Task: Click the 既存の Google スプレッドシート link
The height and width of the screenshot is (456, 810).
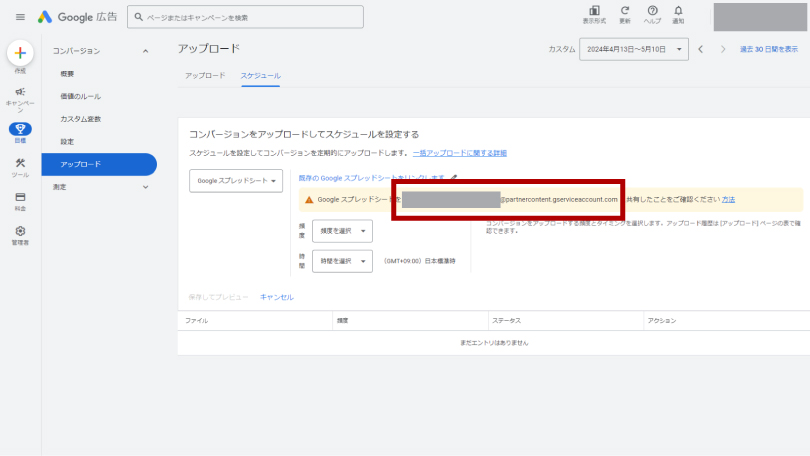Action: 372,178
